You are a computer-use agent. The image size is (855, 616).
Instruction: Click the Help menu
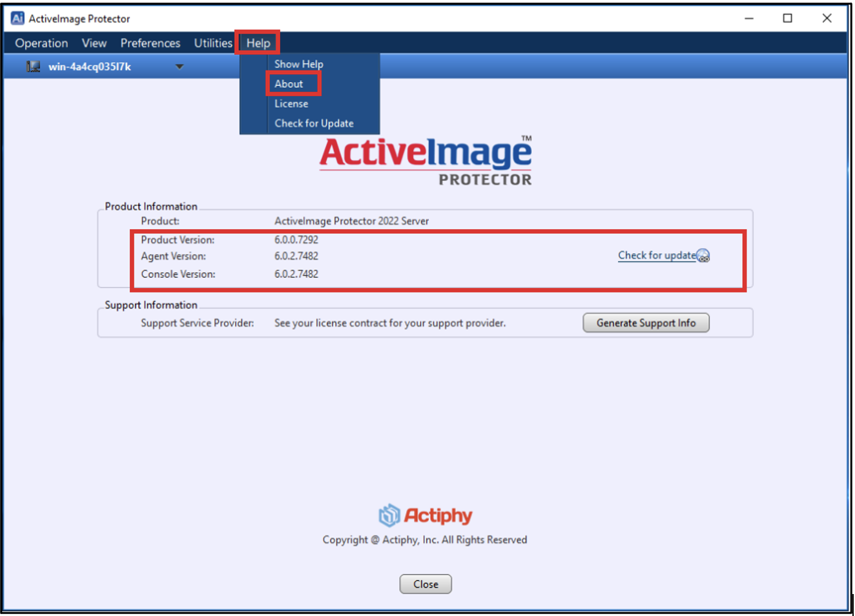[x=258, y=43]
